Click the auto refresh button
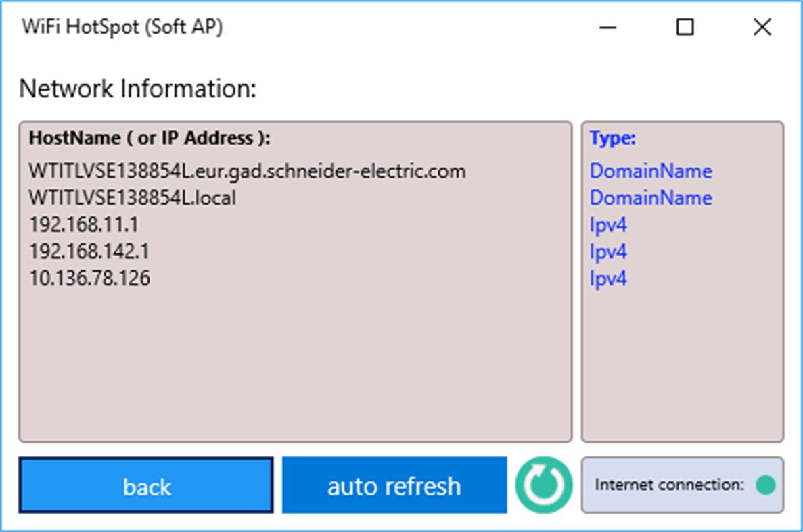This screenshot has height=532, width=803. click(x=394, y=485)
